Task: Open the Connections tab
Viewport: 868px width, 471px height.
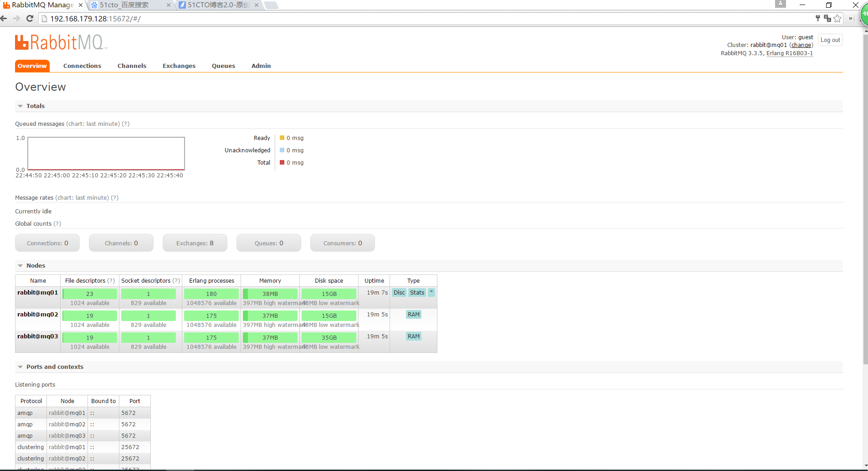Action: tap(82, 66)
